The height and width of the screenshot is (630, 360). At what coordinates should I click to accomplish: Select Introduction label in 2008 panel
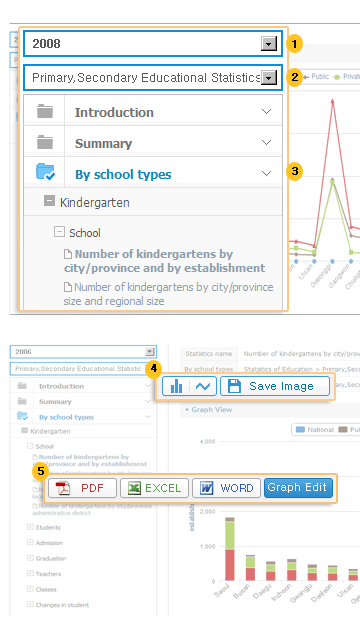point(114,112)
